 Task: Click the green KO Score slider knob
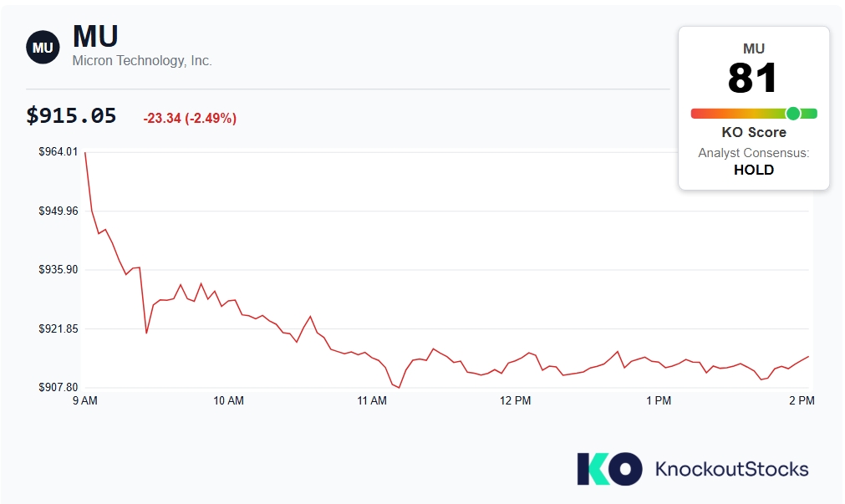point(792,113)
